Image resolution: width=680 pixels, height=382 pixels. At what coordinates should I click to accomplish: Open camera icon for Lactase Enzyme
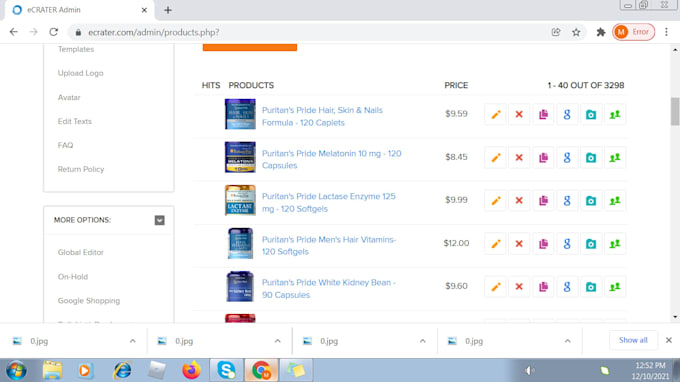point(591,200)
